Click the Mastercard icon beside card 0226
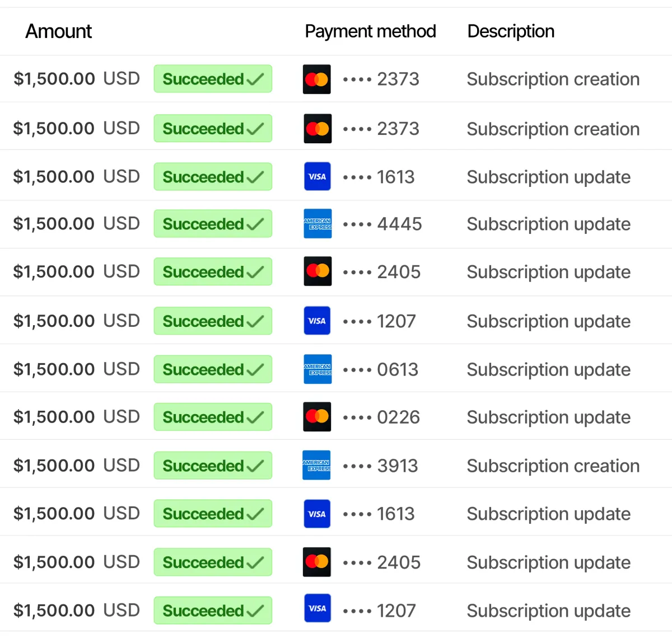 (317, 417)
